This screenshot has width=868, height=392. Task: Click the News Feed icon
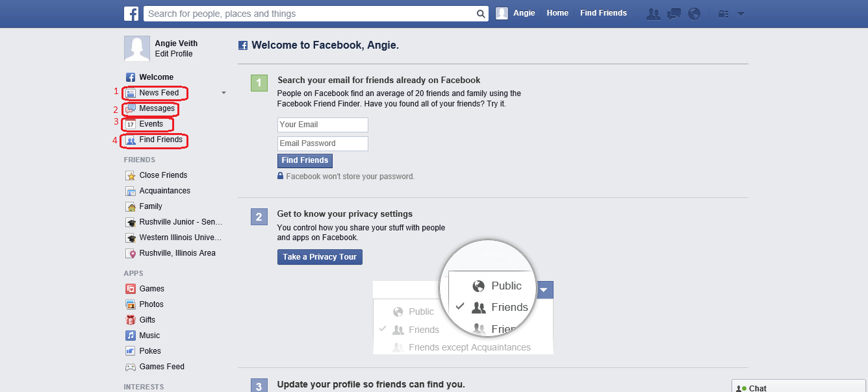pyautogui.click(x=131, y=93)
